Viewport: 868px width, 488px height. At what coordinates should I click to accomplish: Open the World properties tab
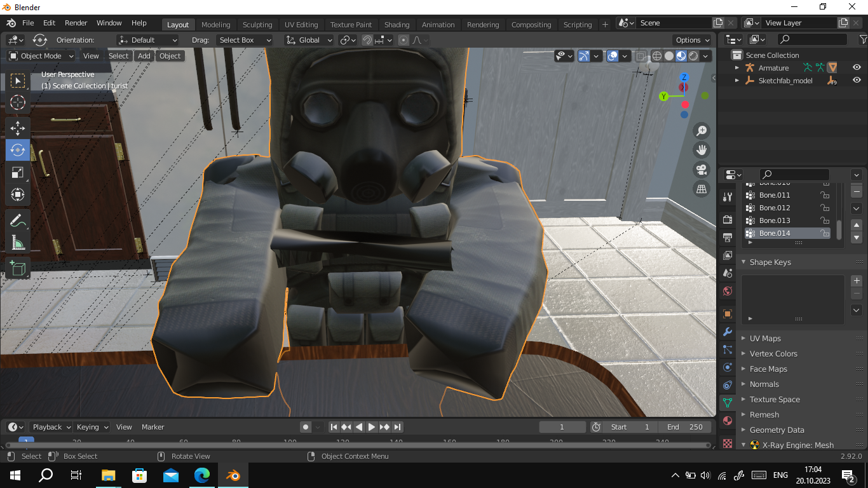[728, 291]
